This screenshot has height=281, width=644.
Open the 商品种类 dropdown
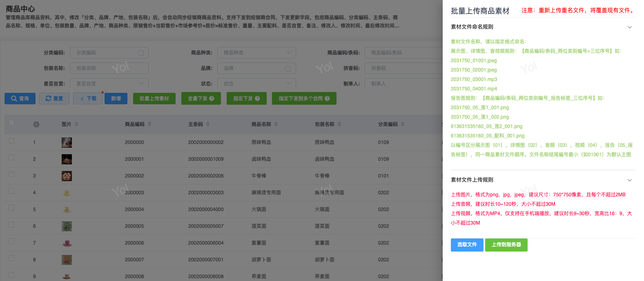(x=256, y=53)
